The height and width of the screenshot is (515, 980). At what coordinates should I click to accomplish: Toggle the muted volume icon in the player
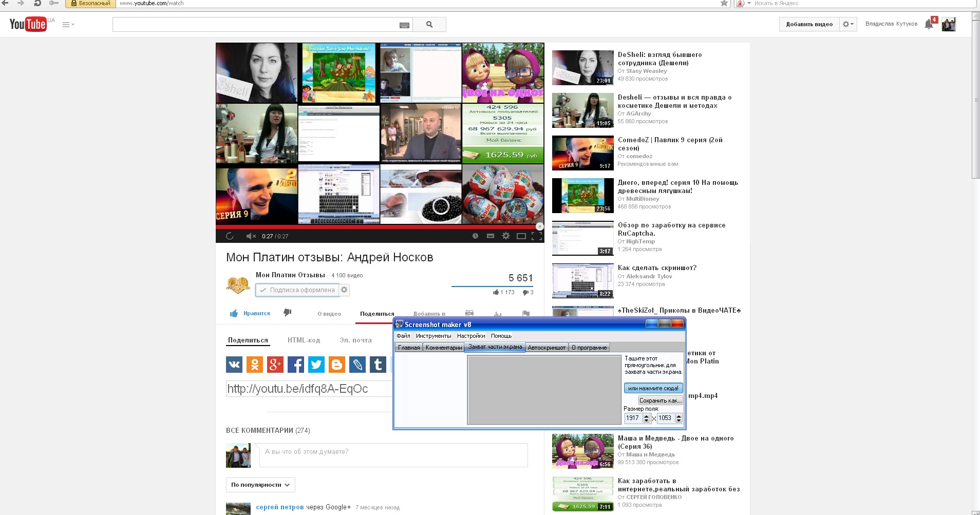click(251, 236)
